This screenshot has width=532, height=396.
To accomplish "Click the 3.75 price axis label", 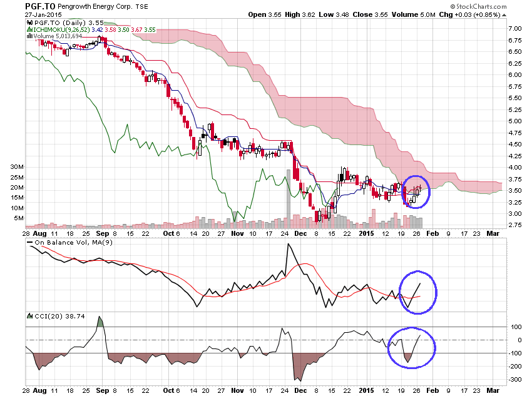I will [x=514, y=179].
